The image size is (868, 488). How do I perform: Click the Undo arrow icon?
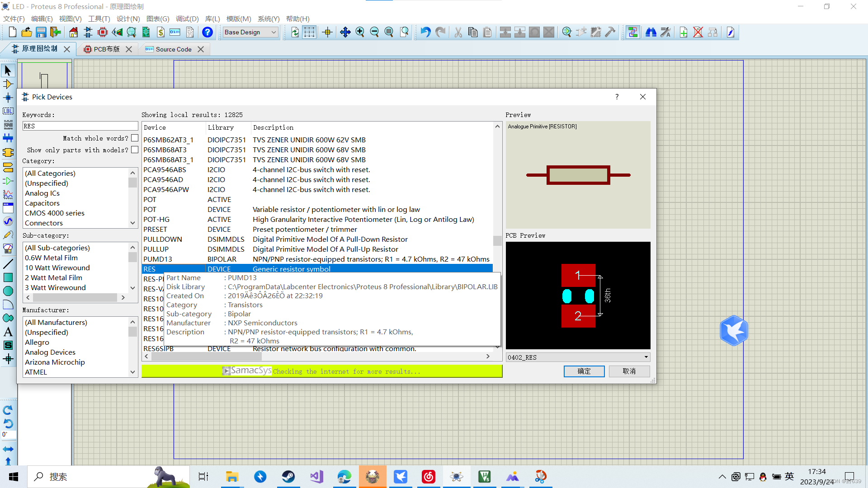pyautogui.click(x=425, y=32)
